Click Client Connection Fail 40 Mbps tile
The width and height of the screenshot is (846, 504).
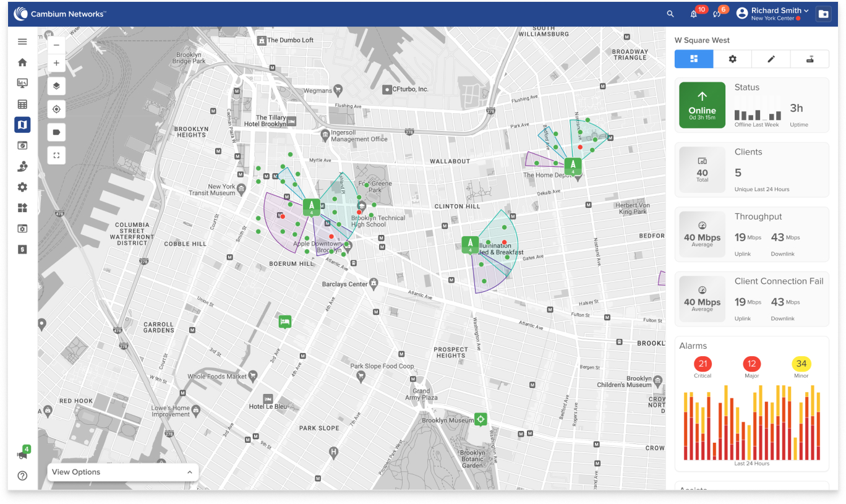click(x=702, y=299)
